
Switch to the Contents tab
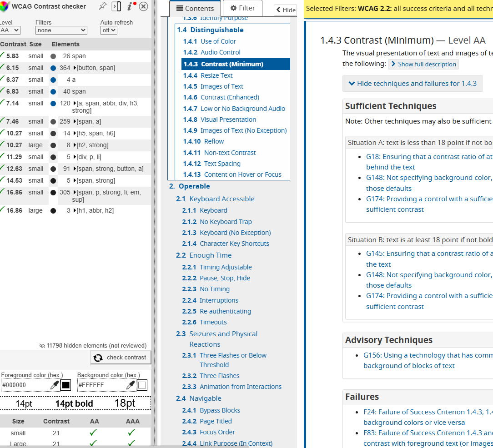pos(195,9)
